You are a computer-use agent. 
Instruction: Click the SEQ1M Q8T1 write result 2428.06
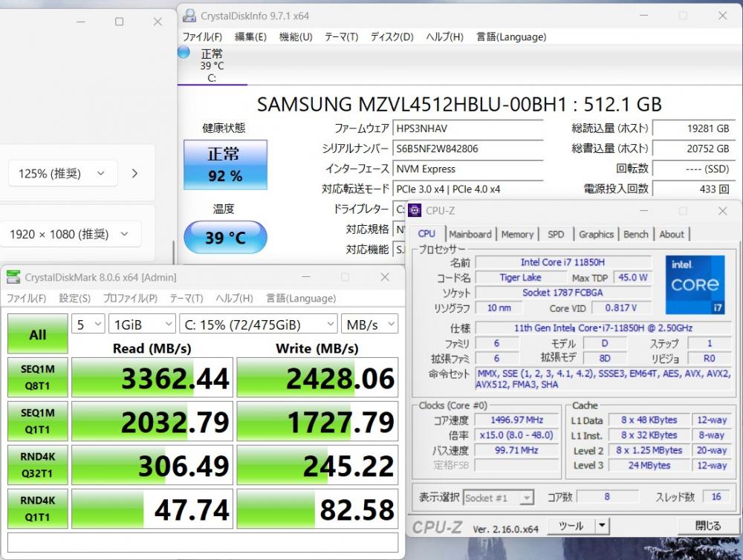coord(317,377)
